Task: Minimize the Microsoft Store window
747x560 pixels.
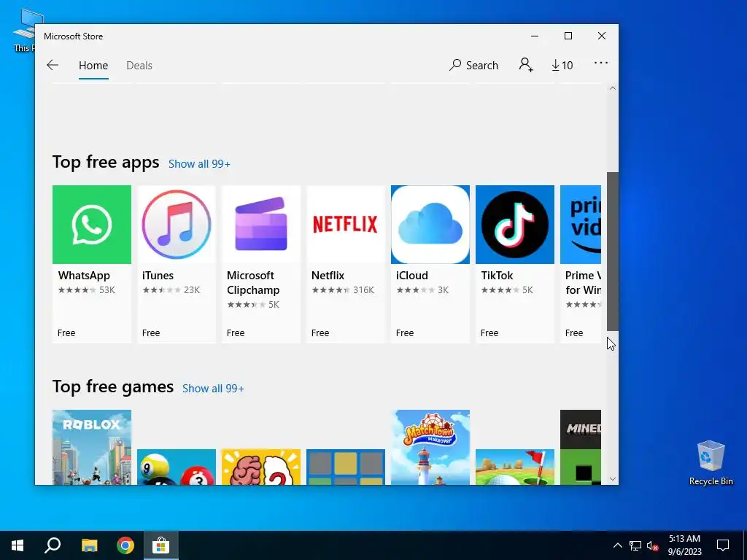Action: click(x=535, y=36)
